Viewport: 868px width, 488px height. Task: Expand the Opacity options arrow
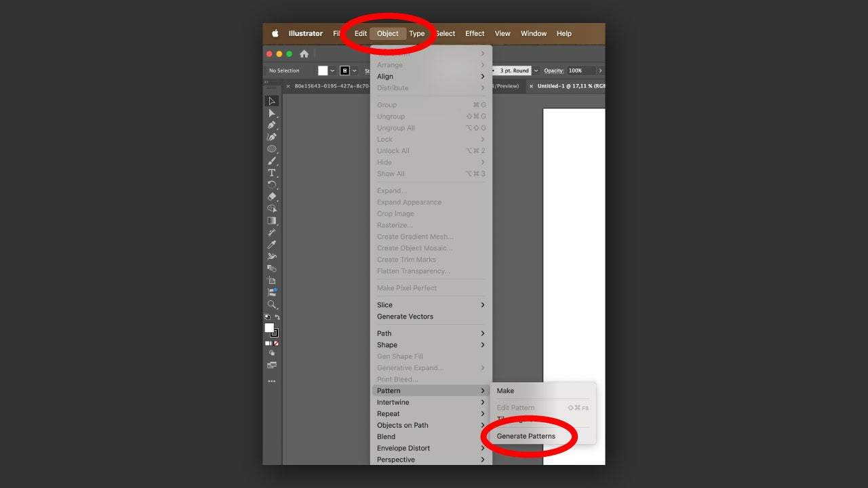(x=600, y=70)
